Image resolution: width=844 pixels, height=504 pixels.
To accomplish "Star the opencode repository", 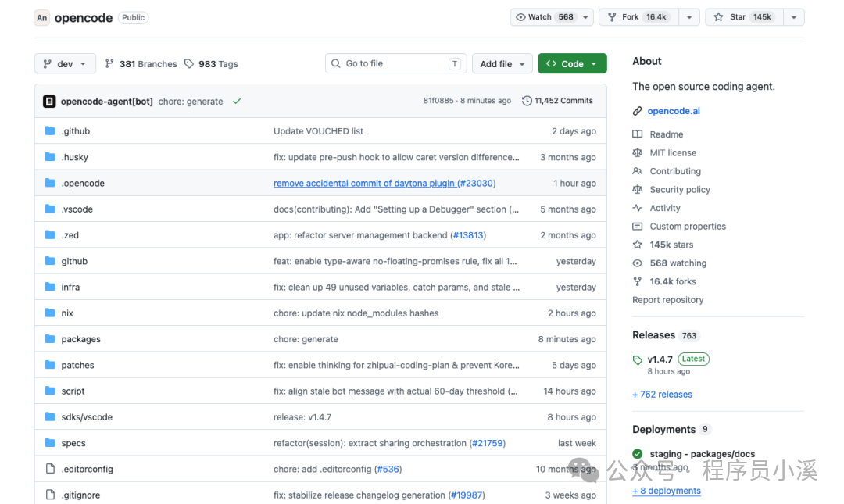I will pos(745,17).
